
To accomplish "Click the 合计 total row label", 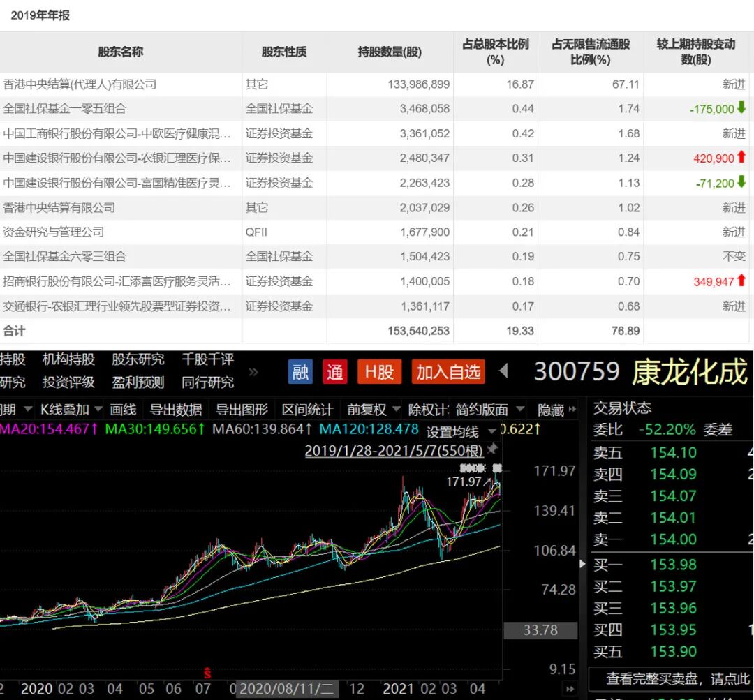I will (x=14, y=331).
